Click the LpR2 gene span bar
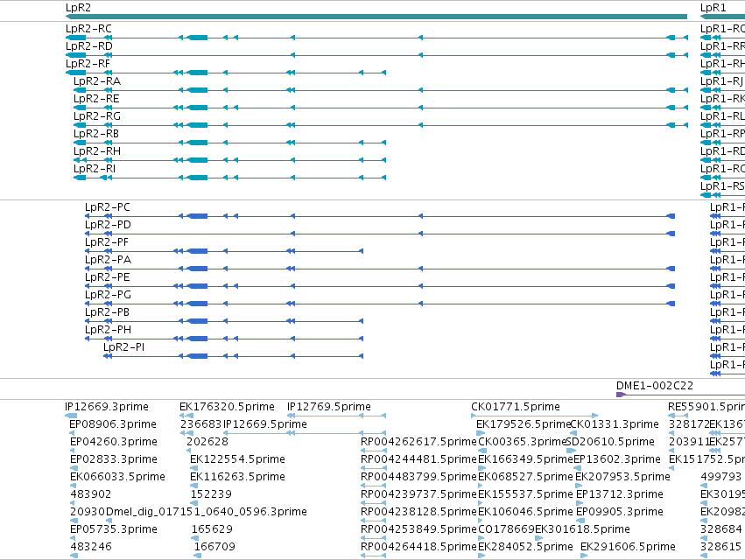Screen dimensions: 745x560 (x=376, y=17)
